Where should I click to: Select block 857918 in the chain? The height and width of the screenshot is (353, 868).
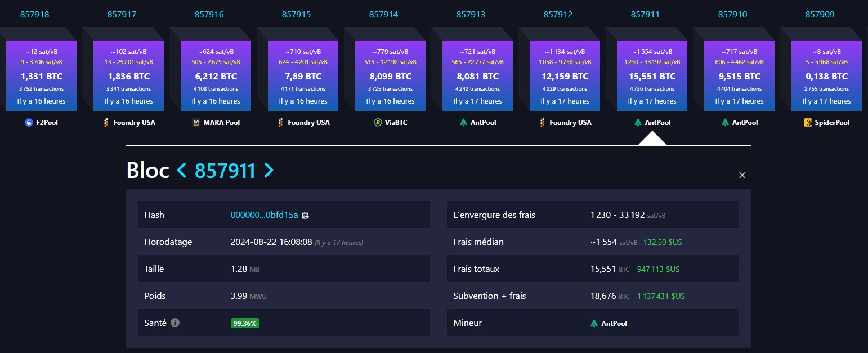[x=35, y=14]
